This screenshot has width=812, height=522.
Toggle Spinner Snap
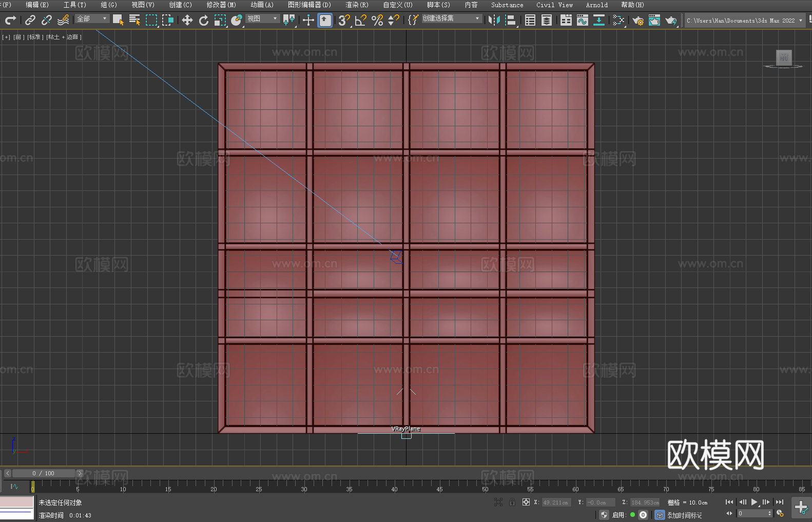[394, 20]
